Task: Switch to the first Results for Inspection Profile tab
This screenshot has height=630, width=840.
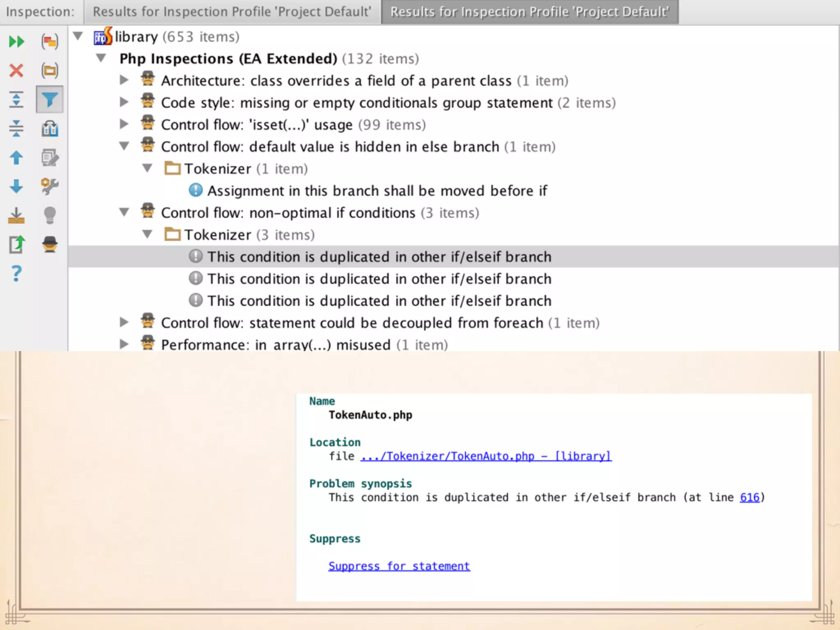Action: point(232,12)
